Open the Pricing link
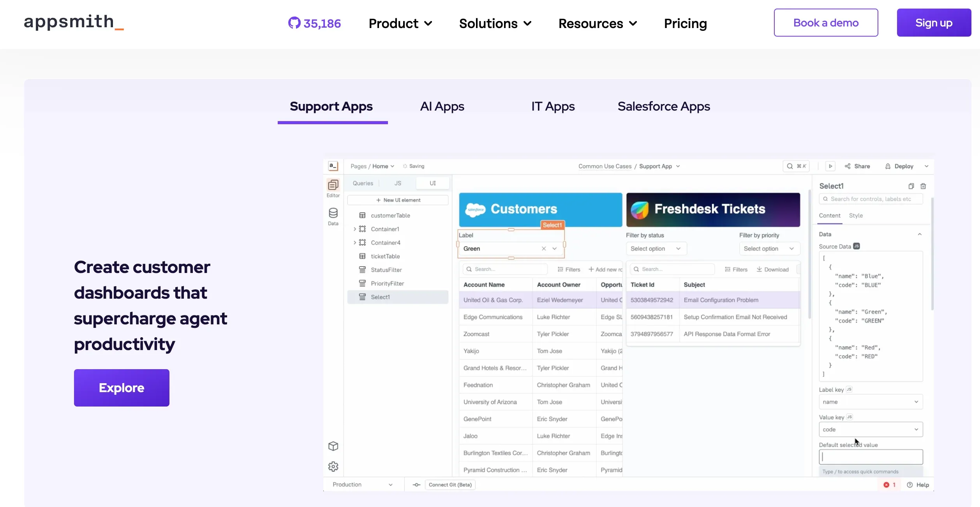This screenshot has height=507, width=980. [x=686, y=23]
